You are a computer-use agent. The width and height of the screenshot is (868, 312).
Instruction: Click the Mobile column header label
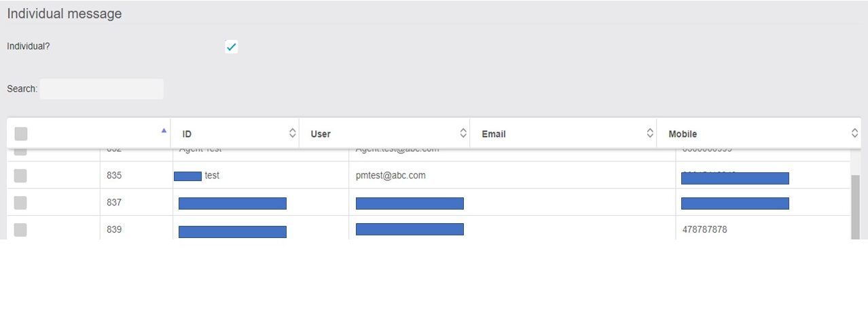click(683, 134)
